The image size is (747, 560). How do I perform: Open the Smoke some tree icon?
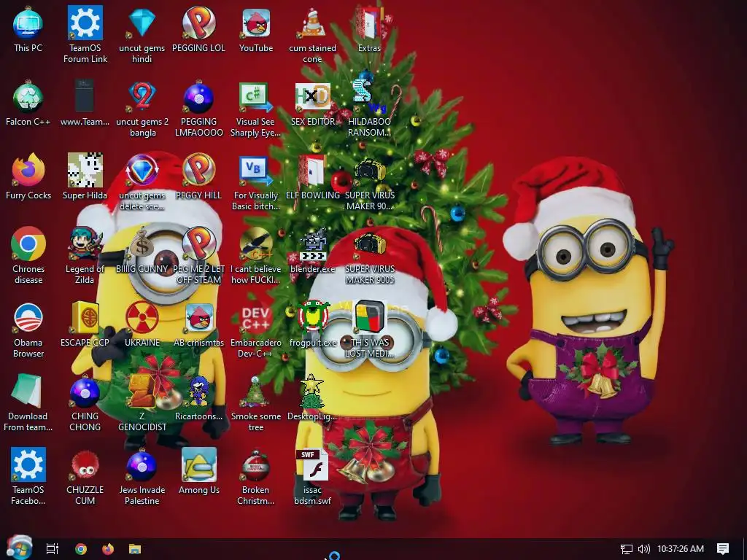point(256,403)
